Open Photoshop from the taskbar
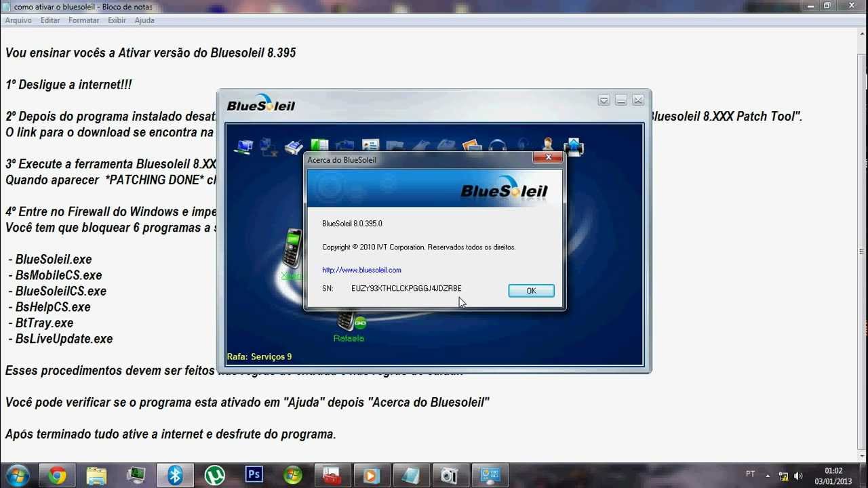 [254, 475]
